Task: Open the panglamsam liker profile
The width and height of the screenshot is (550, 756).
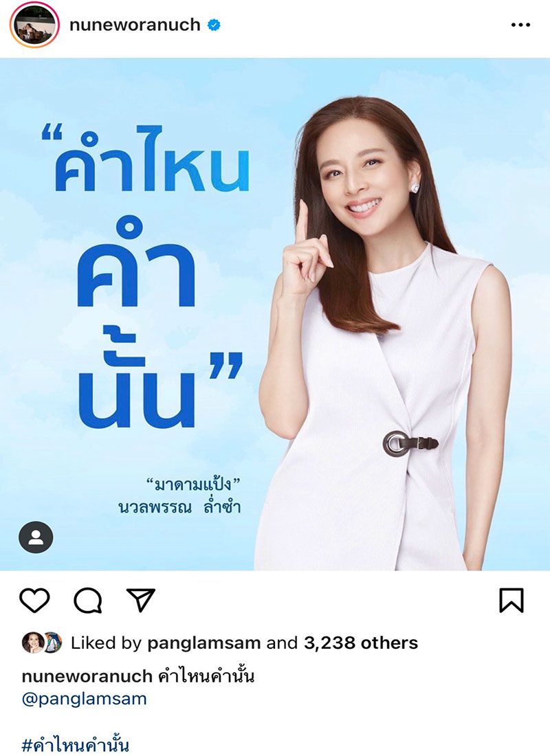Action: [204, 643]
